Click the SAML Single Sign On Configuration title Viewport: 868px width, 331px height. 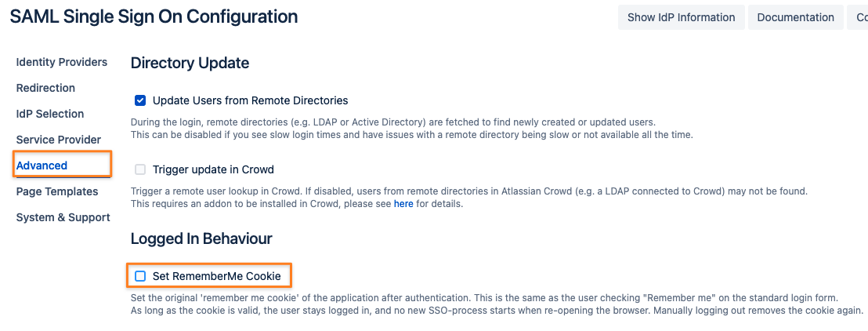154,16
